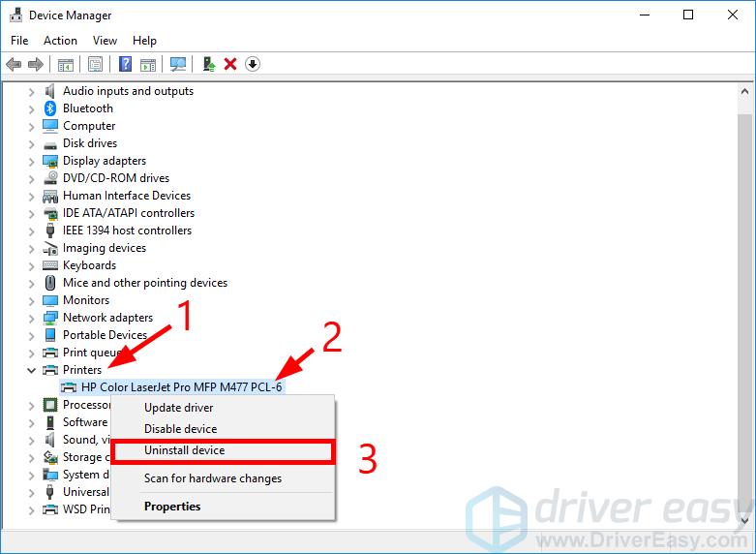Click the mouse icon for Mice and pointing devices
Viewport: 756px width, 554px height.
[x=49, y=282]
